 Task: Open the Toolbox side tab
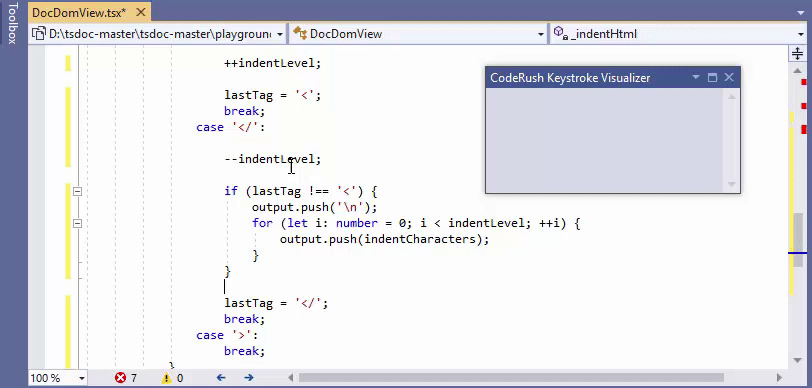pos(13,23)
